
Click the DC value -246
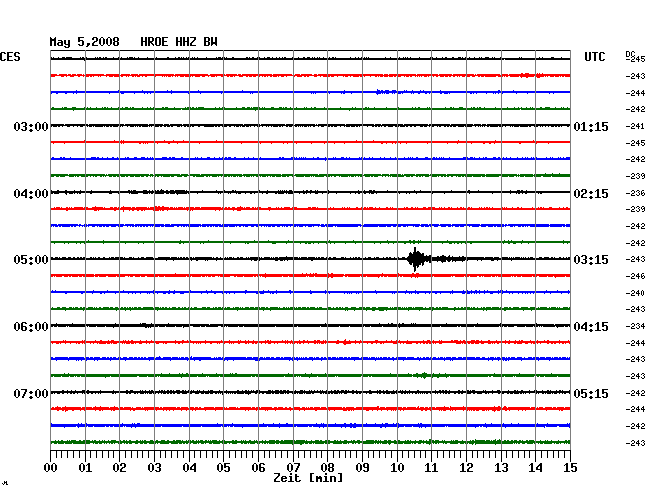pos(635,276)
